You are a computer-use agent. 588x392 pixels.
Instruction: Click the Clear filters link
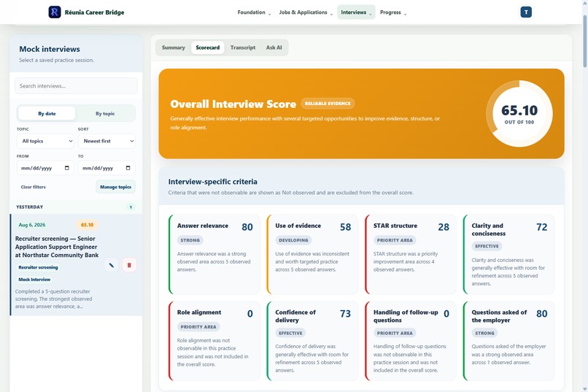(x=34, y=187)
